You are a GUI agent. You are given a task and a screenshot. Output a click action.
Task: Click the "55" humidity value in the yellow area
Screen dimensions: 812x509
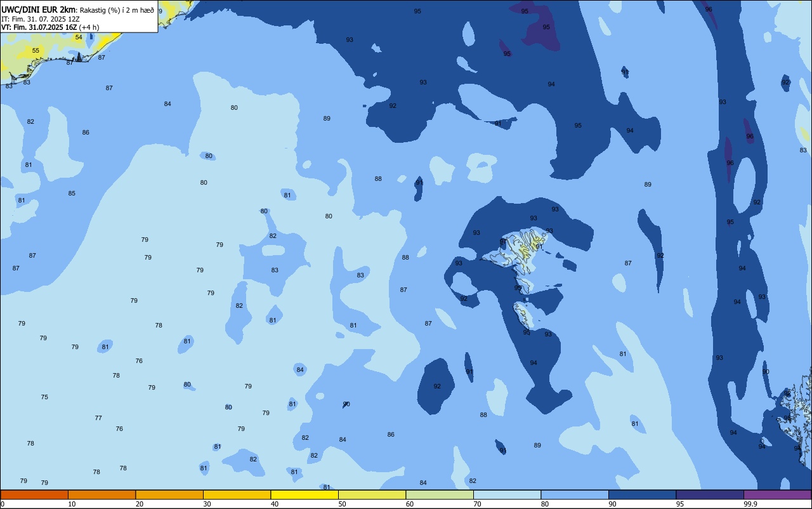(x=36, y=51)
